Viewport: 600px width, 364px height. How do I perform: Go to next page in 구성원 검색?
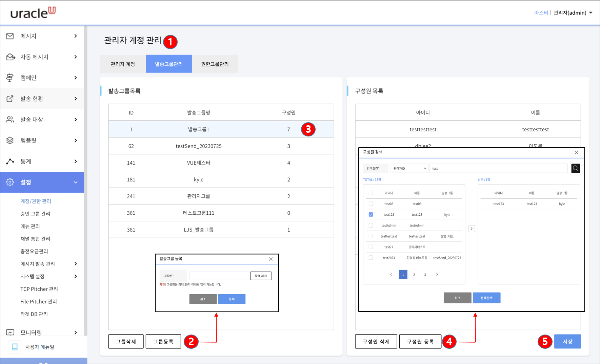pyautogui.click(x=437, y=275)
